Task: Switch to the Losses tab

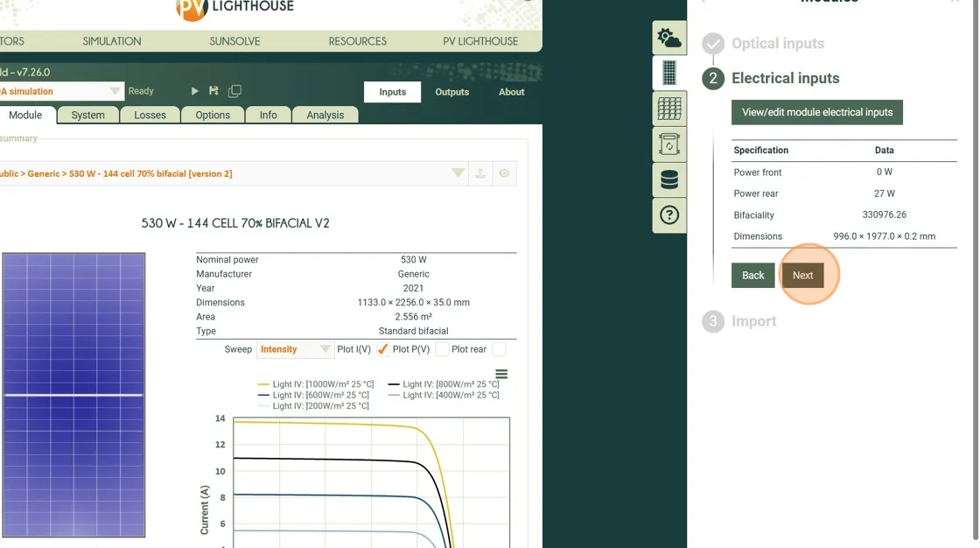Action: 150,115
